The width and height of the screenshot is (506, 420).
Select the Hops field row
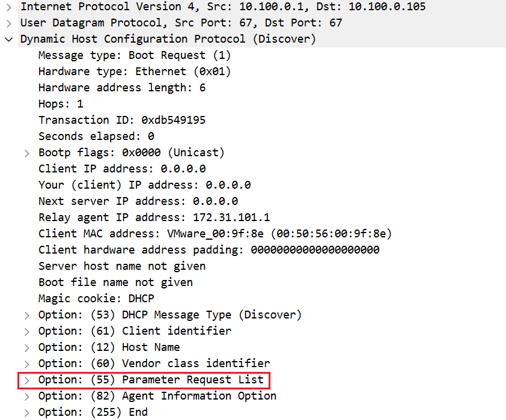click(60, 104)
